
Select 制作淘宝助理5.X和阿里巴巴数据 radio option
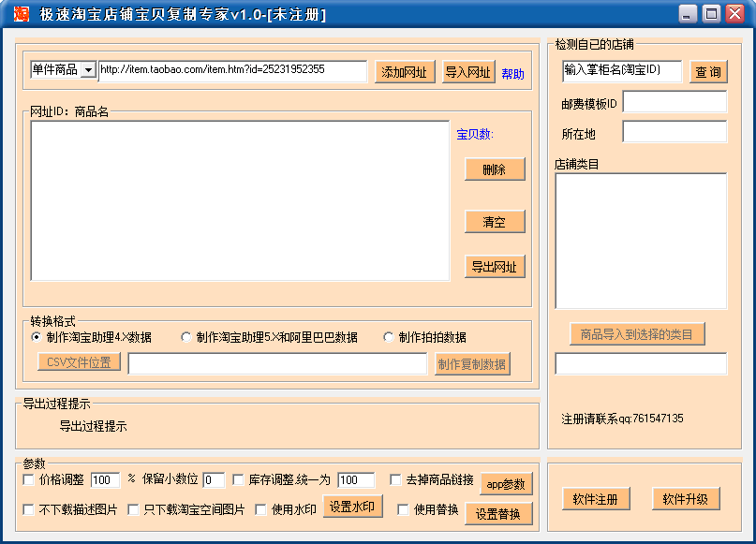(186, 337)
